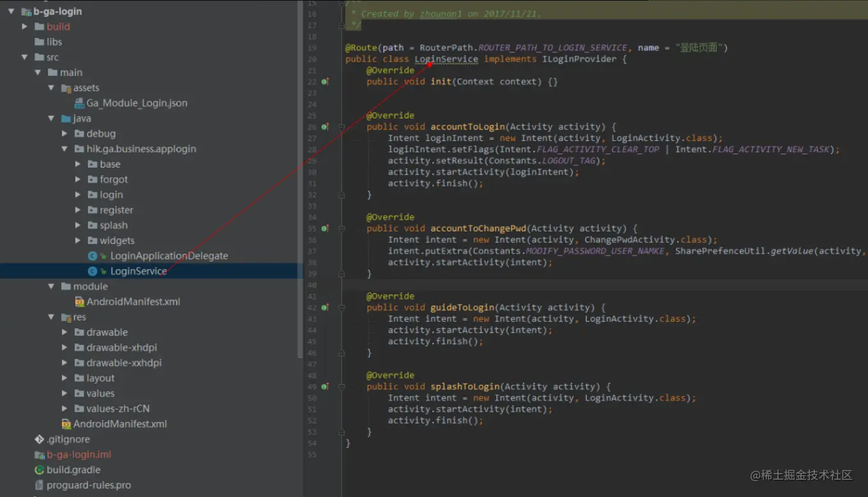Click the implements gutter icon beside splashToLogin
The width and height of the screenshot is (868, 497).
point(325,386)
